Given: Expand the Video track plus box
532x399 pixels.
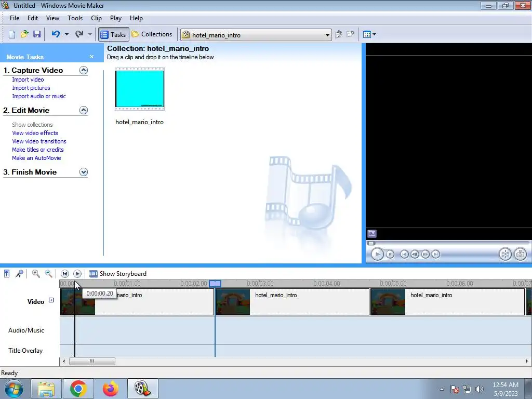Looking at the screenshot, I should point(51,300).
